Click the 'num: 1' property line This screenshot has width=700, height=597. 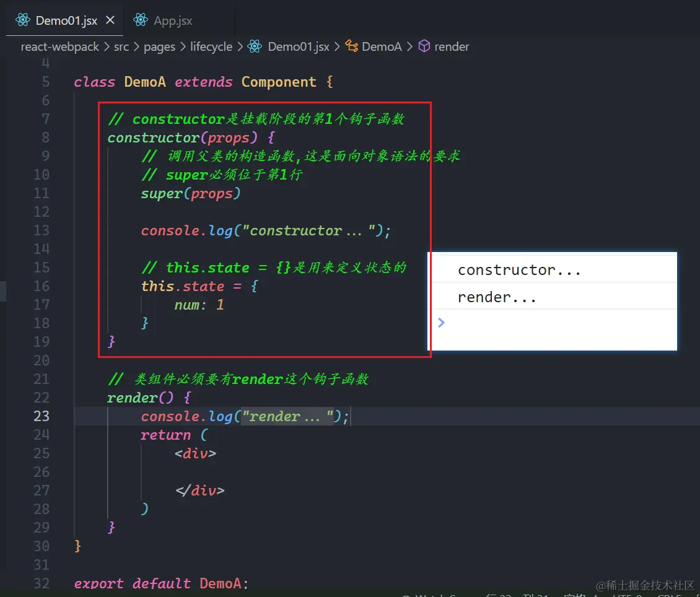[x=199, y=305]
